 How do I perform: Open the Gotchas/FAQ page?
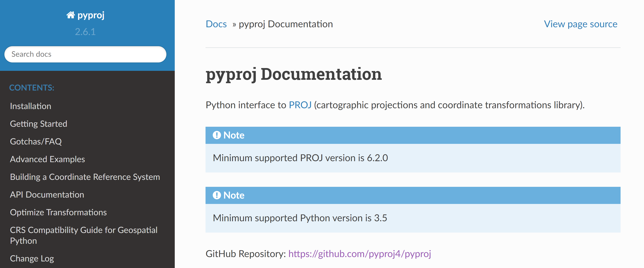click(x=36, y=141)
